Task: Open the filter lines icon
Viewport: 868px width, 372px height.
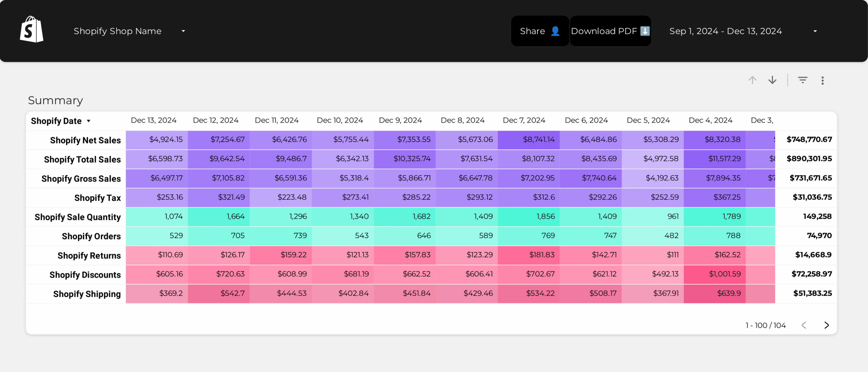Action: click(x=803, y=80)
